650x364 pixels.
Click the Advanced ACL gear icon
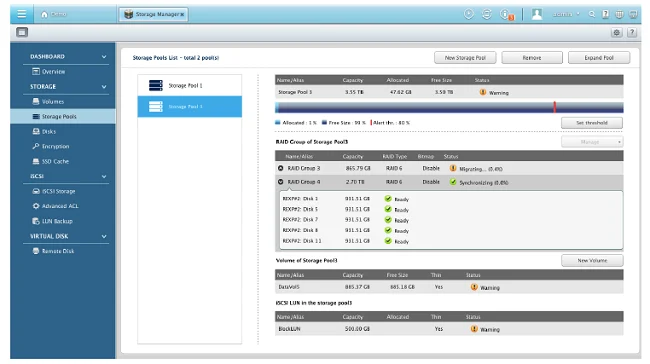(36, 206)
